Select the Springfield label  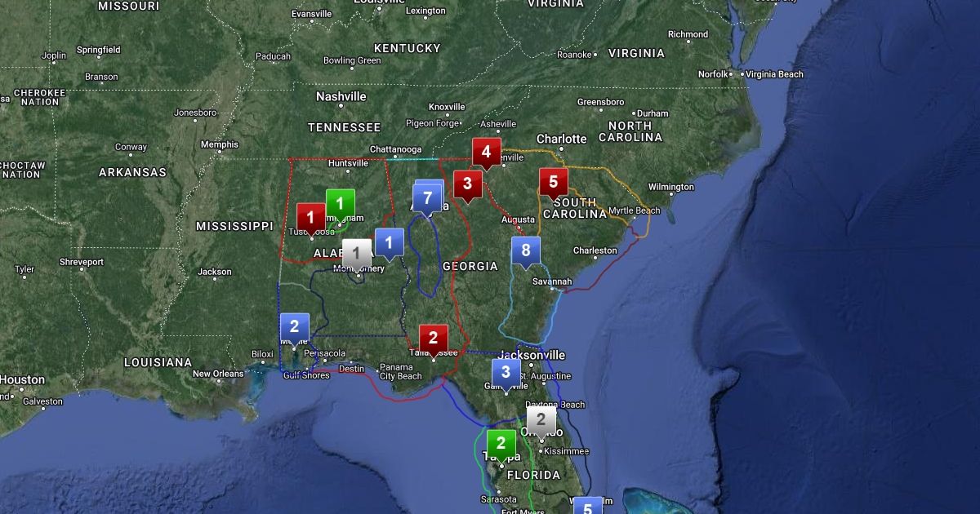(x=98, y=50)
